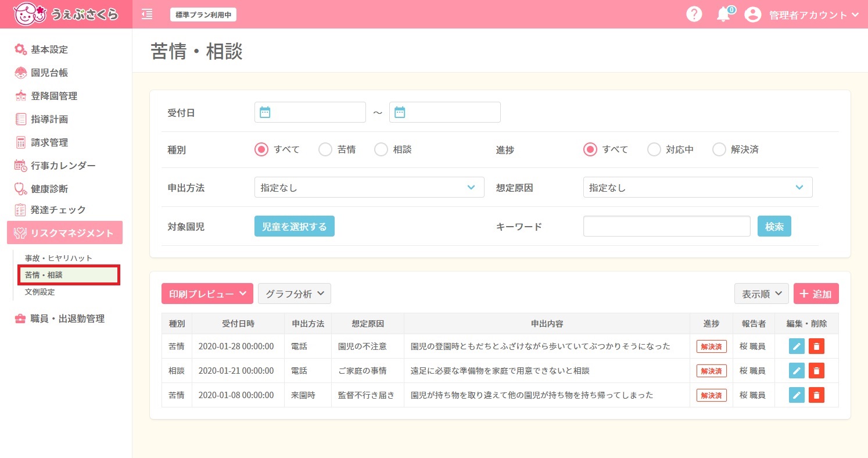This screenshot has height=458, width=868.
Task: Edit the 2020-01-28 complaint with pencil icon
Action: pos(797,346)
